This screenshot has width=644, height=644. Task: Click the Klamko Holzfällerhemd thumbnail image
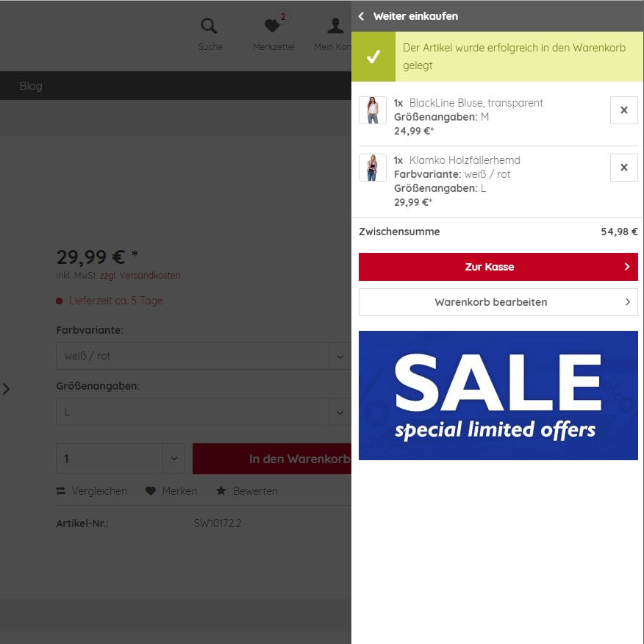coord(373,167)
